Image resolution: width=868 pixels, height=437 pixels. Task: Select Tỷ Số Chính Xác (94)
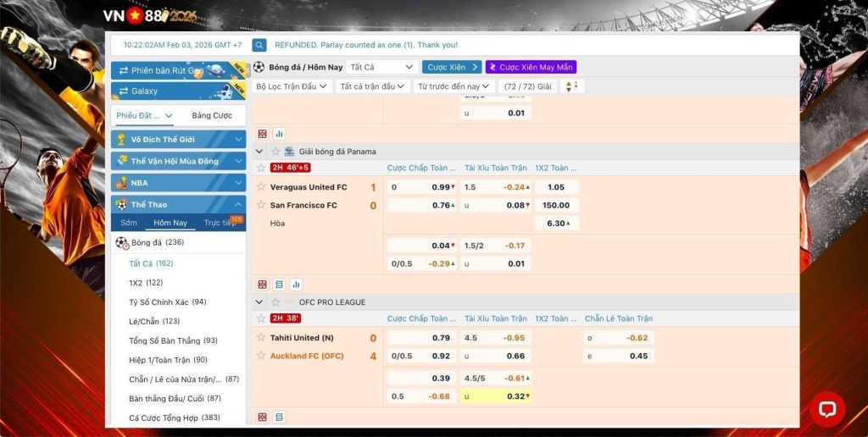pos(167,302)
